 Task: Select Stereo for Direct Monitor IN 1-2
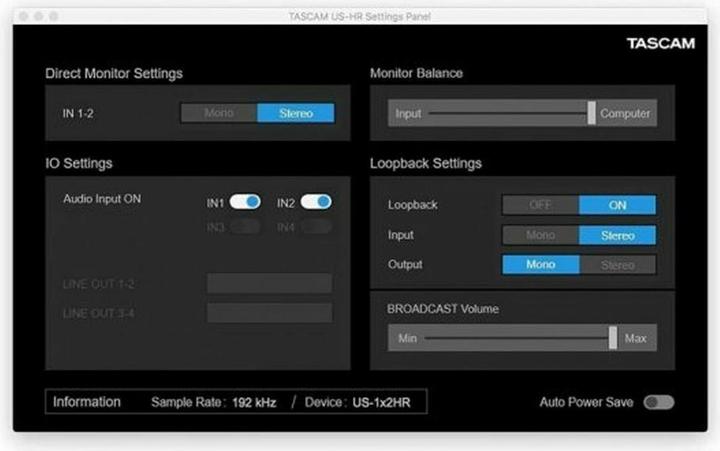click(x=295, y=113)
